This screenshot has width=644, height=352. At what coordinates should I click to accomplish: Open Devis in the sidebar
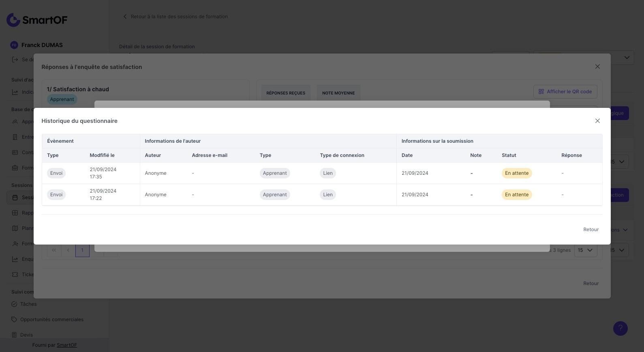tap(26, 335)
